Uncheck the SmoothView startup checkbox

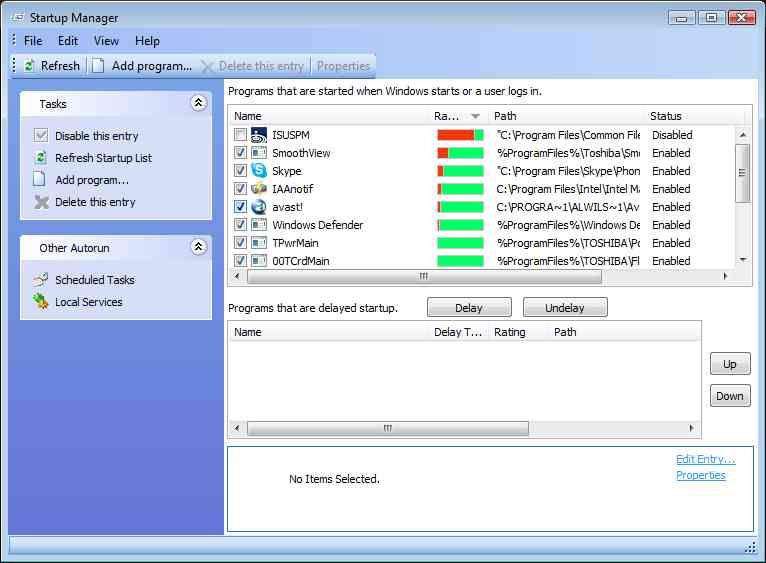[240, 153]
